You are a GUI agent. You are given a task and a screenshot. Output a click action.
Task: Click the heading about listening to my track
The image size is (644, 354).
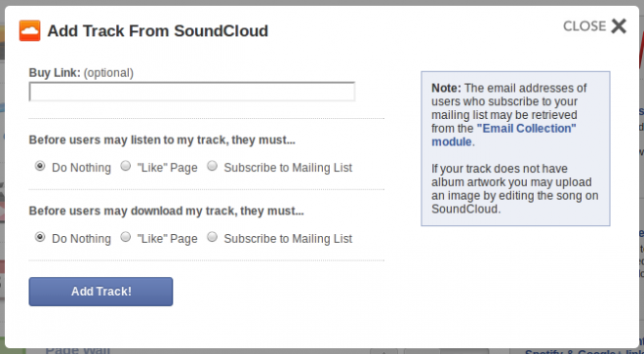tap(162, 140)
